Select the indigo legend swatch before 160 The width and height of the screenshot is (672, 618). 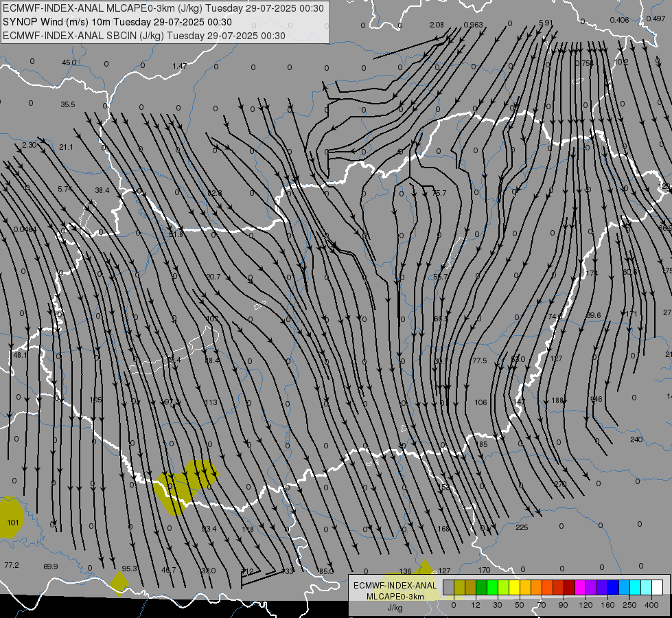[602, 587]
